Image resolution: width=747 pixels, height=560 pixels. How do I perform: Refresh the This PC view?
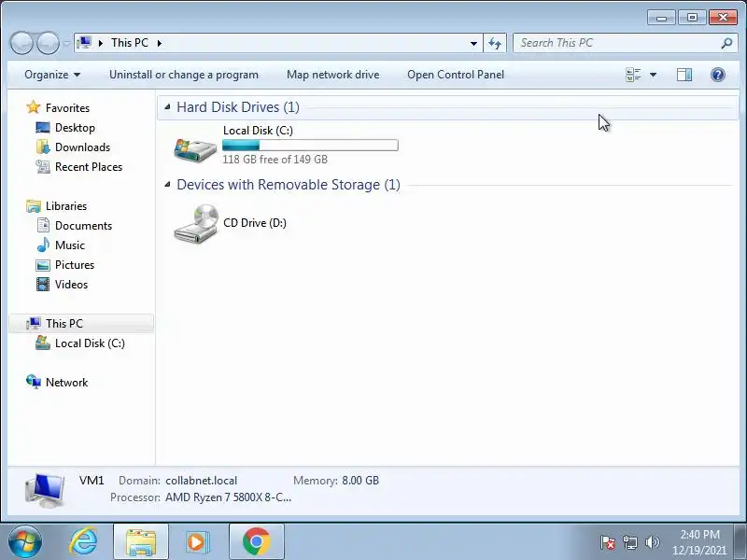(x=495, y=43)
